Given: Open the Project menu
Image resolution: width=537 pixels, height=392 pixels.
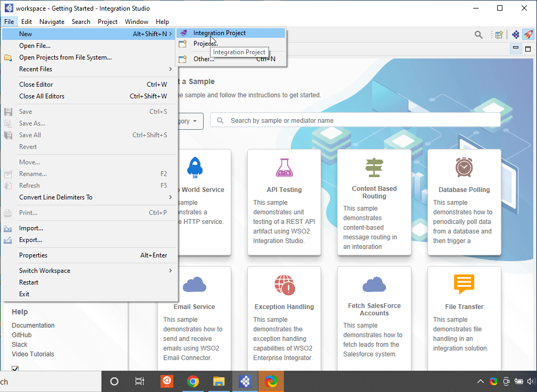Looking at the screenshot, I should (x=107, y=22).
